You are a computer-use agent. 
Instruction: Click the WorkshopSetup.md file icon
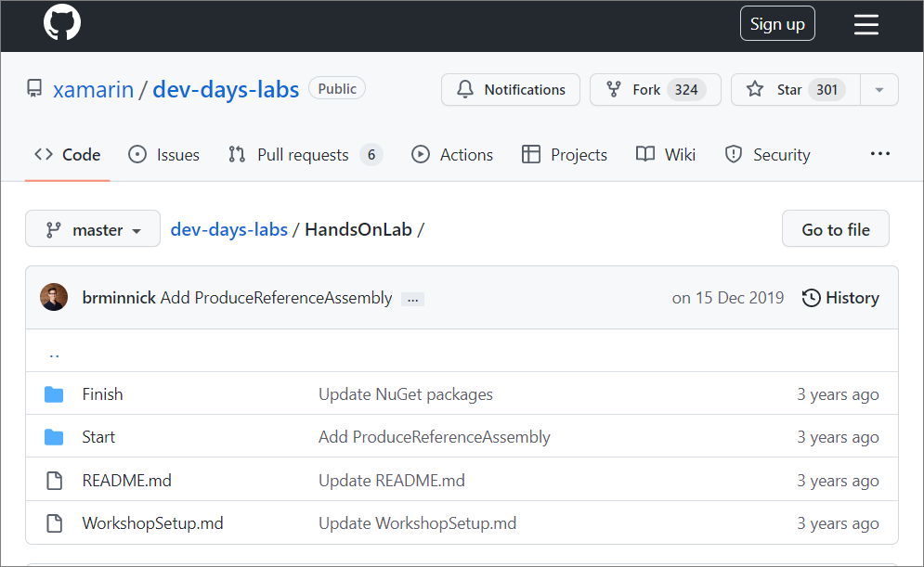pyautogui.click(x=54, y=523)
